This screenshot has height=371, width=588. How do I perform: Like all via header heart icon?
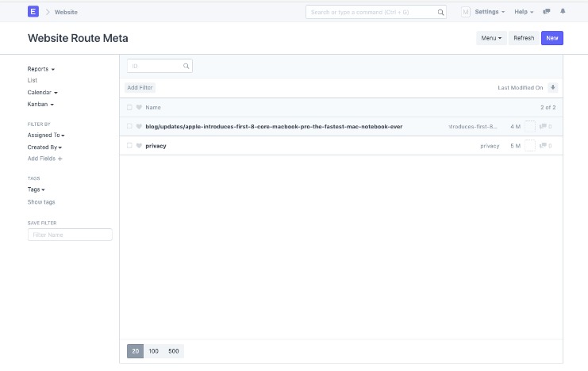pyautogui.click(x=139, y=108)
